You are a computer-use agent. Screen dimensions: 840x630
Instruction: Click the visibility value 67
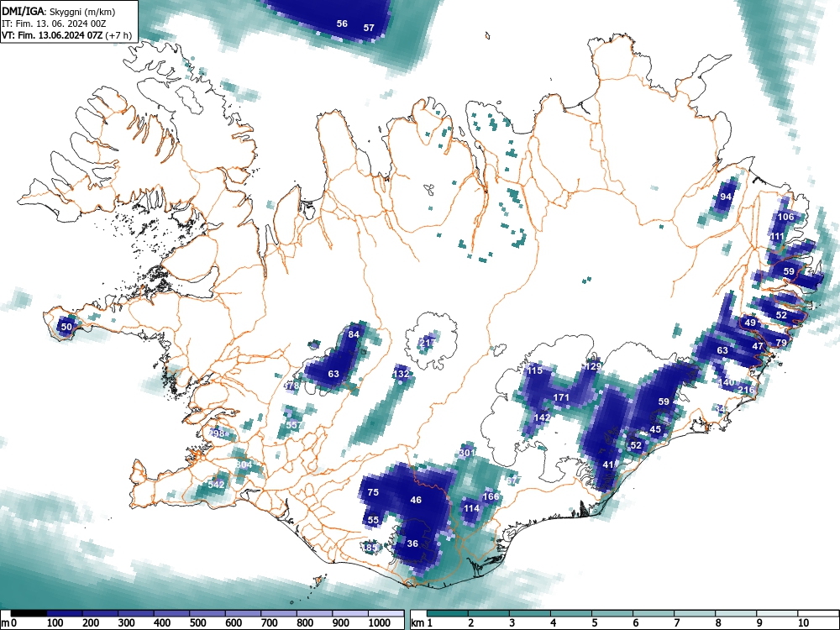pyautogui.click(x=512, y=480)
